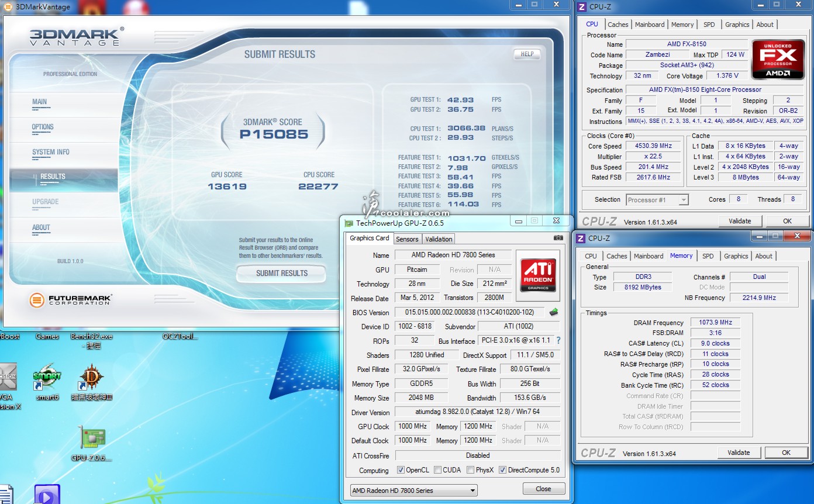Switch to Validation tab in GPU-Z
814x504 pixels.
[x=439, y=239]
